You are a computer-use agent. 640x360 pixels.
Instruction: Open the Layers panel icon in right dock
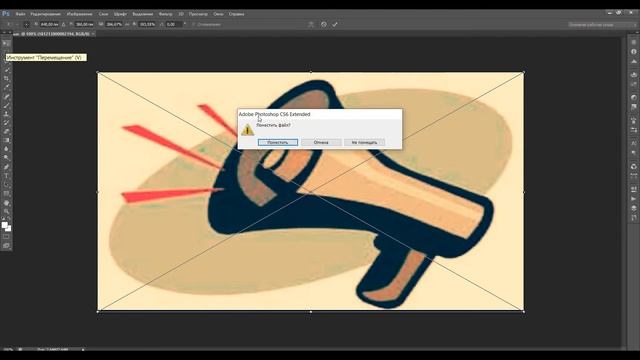coord(633,208)
